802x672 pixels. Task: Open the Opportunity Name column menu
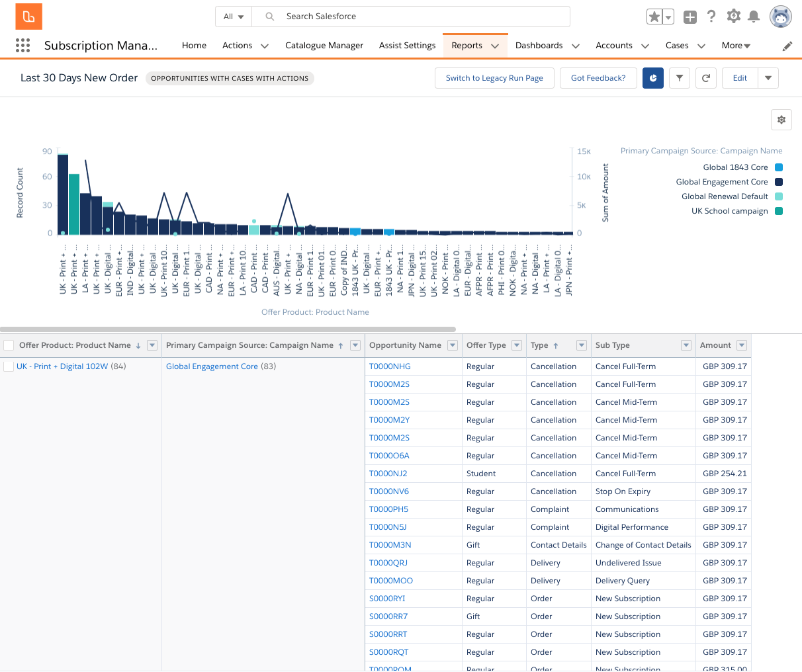pyautogui.click(x=452, y=345)
